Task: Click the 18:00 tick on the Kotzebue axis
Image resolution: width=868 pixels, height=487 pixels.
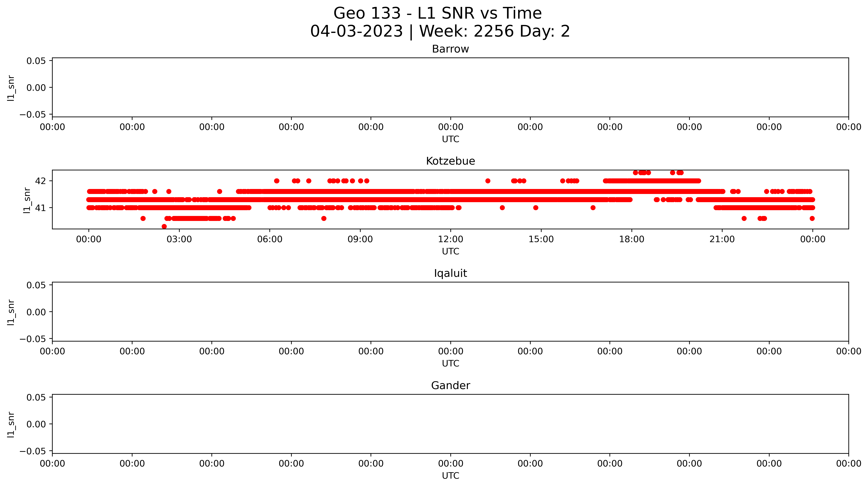Action: click(x=631, y=239)
